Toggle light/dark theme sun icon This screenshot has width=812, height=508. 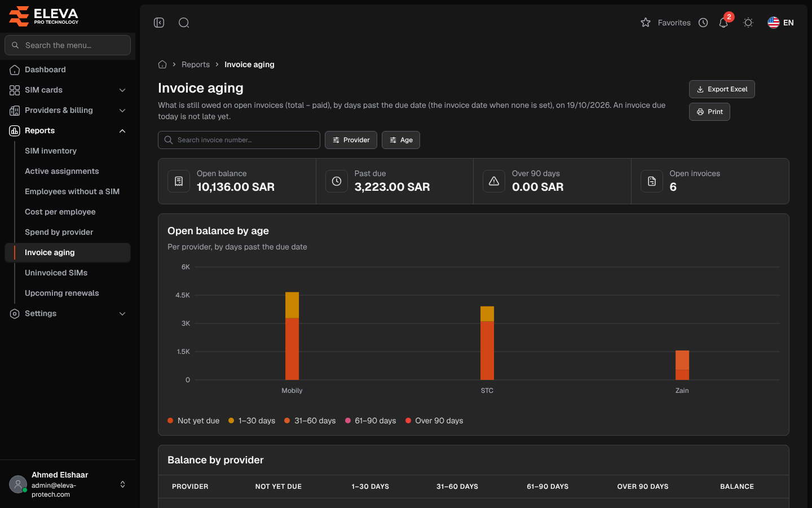[x=748, y=23]
